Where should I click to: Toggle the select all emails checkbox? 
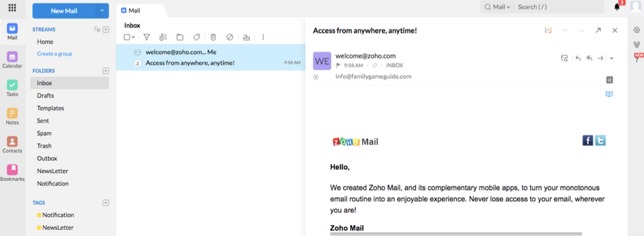127,37
